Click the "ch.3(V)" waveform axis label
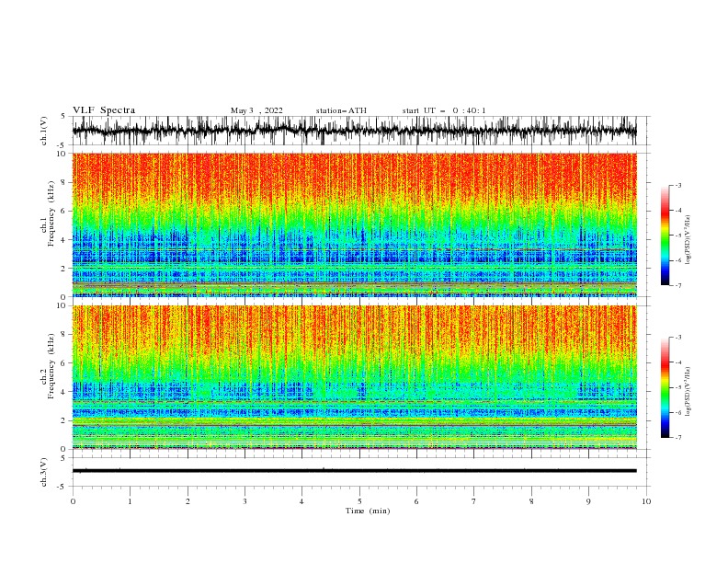The width and height of the screenshot is (728, 563). coord(44,472)
